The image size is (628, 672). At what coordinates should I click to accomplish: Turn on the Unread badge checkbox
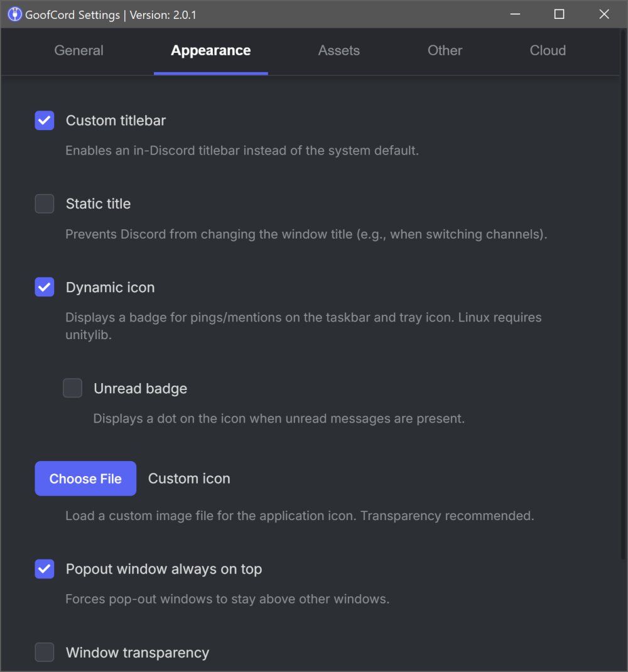[73, 389]
